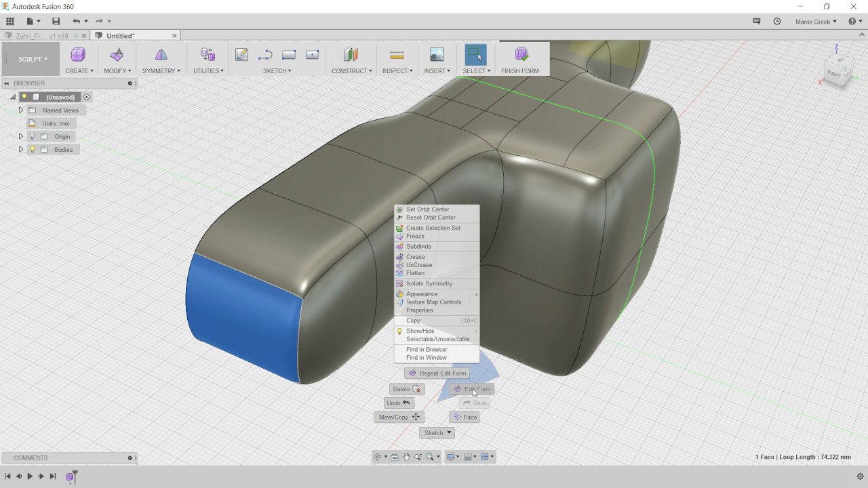Collapse the Unsaved root component node
This screenshot has width=868, height=488.
pyautogui.click(x=13, y=97)
